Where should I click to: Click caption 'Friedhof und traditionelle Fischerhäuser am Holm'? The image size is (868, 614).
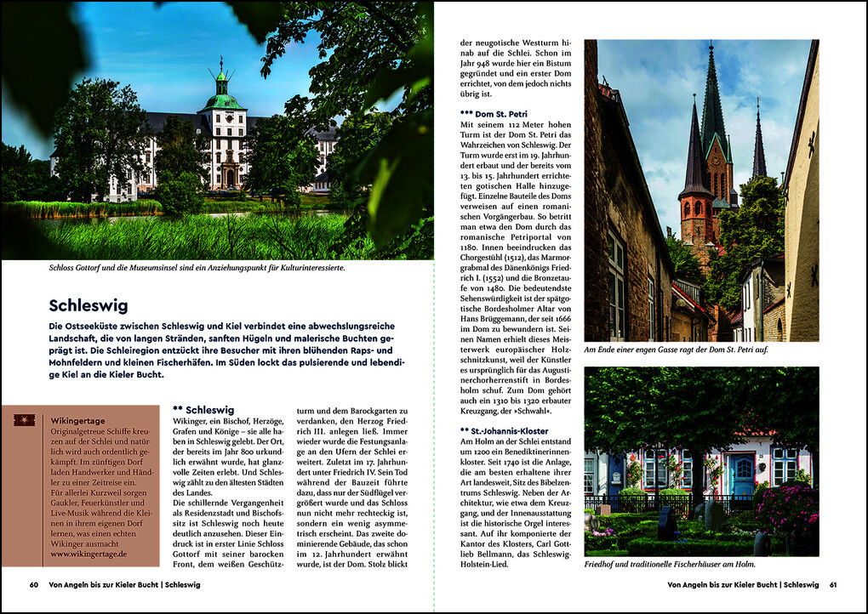670,564
